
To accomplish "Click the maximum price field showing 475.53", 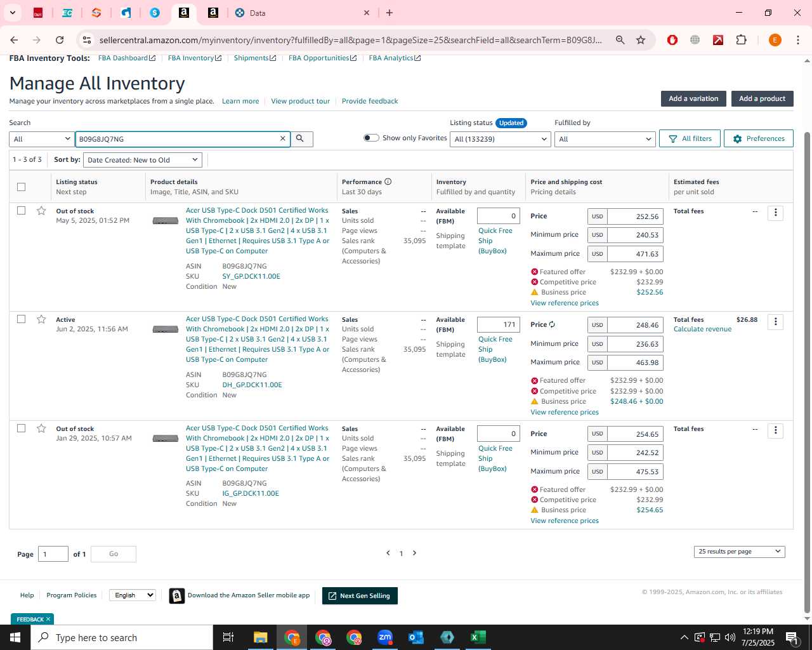I will (x=635, y=472).
